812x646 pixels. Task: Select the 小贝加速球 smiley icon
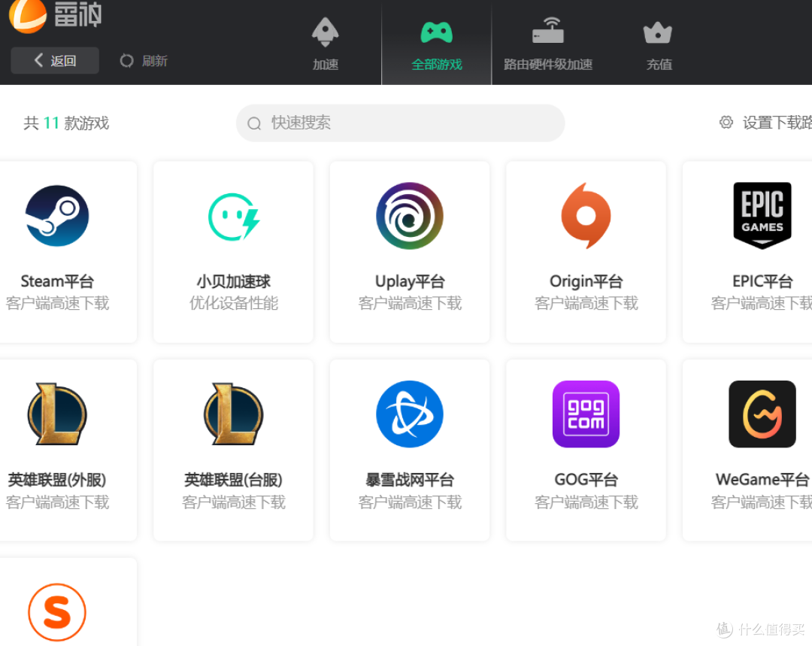tap(234, 217)
